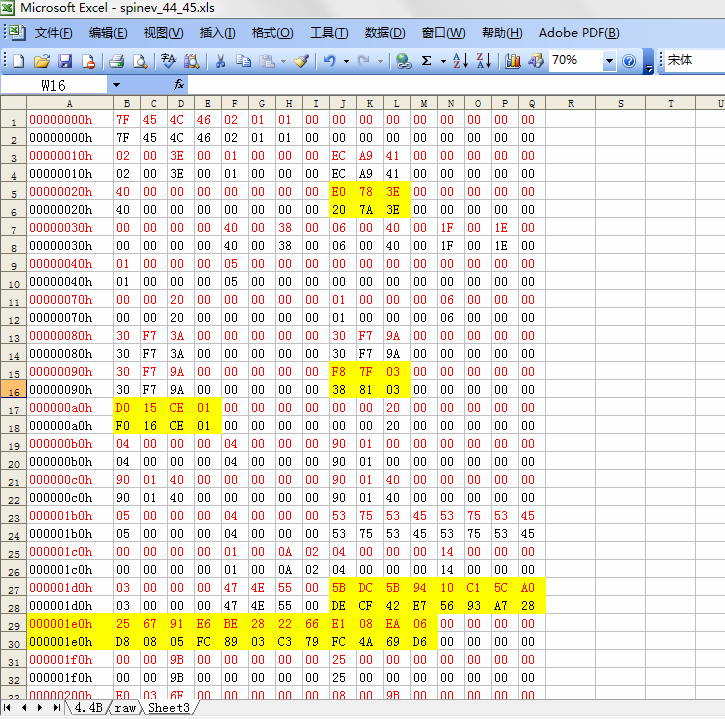The image size is (725, 719).
Task: Click the Research binoculars icon
Action: click(x=191, y=61)
